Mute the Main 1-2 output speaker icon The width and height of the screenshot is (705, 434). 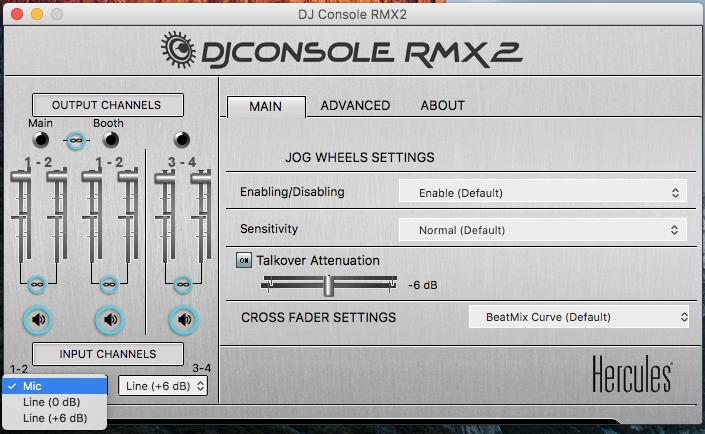tap(38, 320)
